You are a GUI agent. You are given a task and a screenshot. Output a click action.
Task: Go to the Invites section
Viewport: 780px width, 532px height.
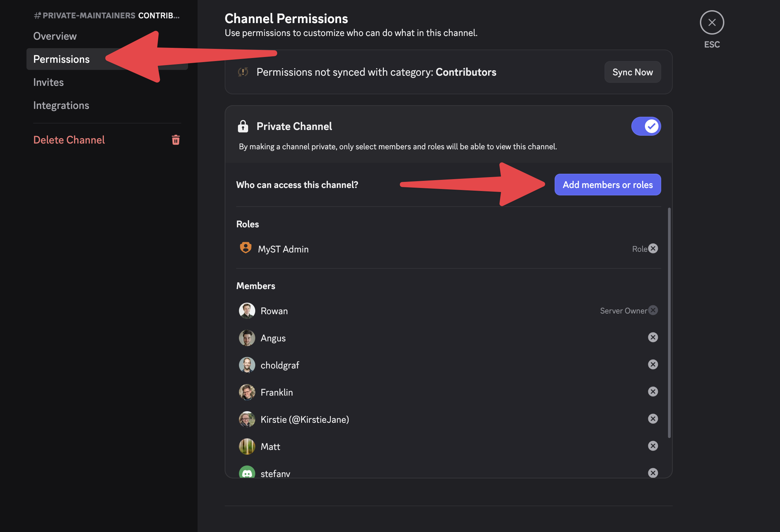(x=49, y=82)
